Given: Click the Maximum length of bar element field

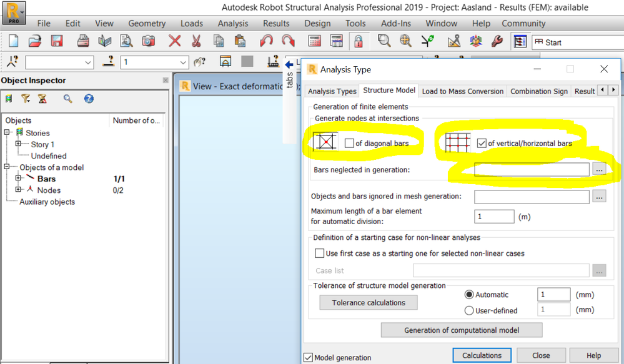Looking at the screenshot, I should click(494, 217).
